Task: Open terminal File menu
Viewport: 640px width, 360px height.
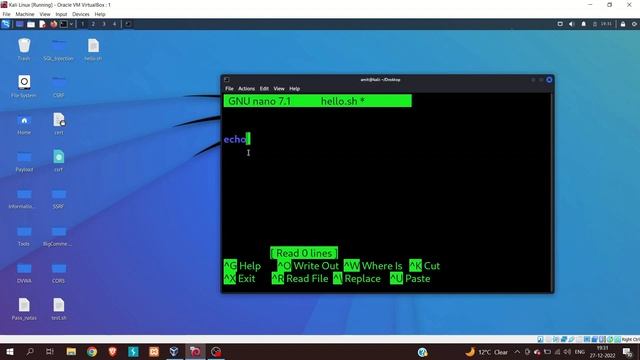Action: pos(229,89)
